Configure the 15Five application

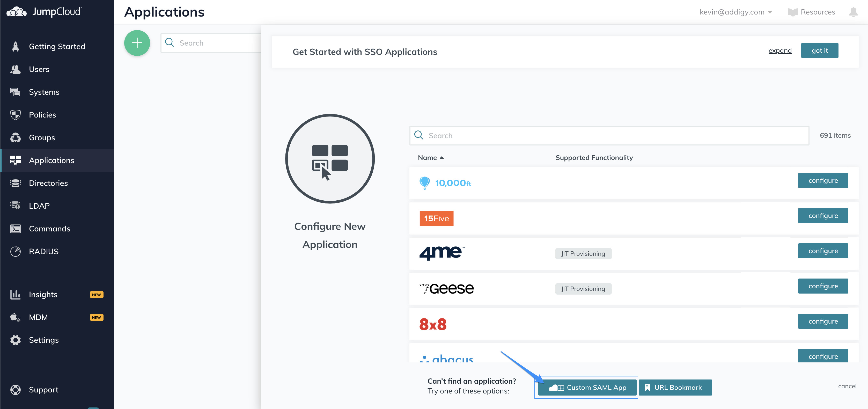[823, 216]
